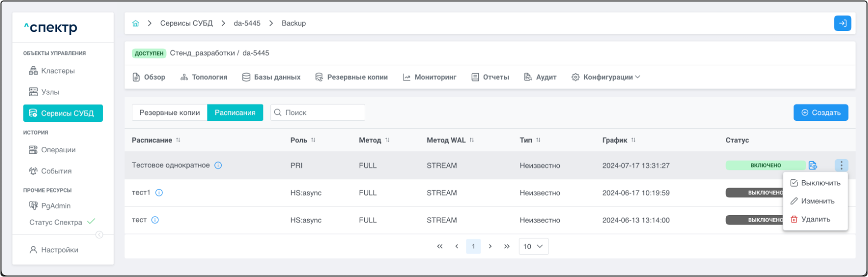This screenshot has width=868, height=277.
Task: Open Кластеры in the sidebar
Action: click(x=58, y=71)
